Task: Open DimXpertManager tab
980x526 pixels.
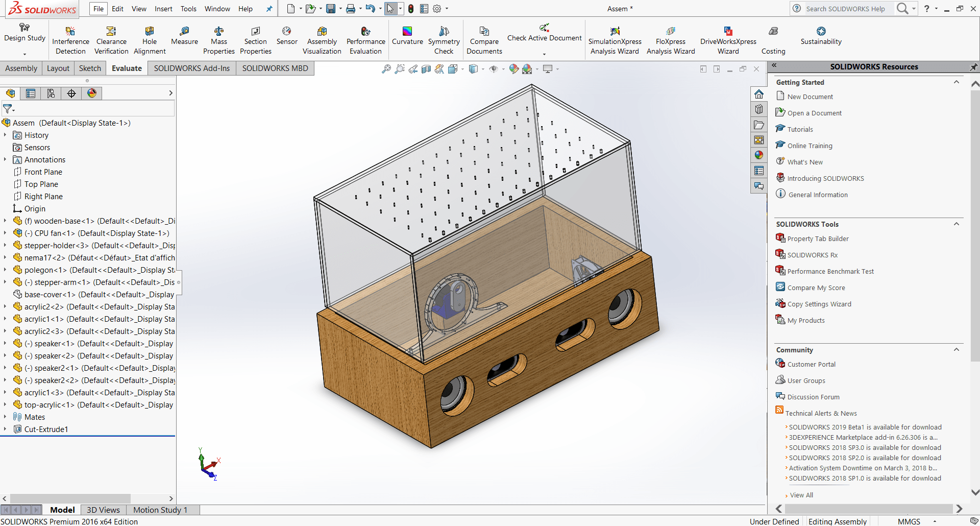Action: 71,93
